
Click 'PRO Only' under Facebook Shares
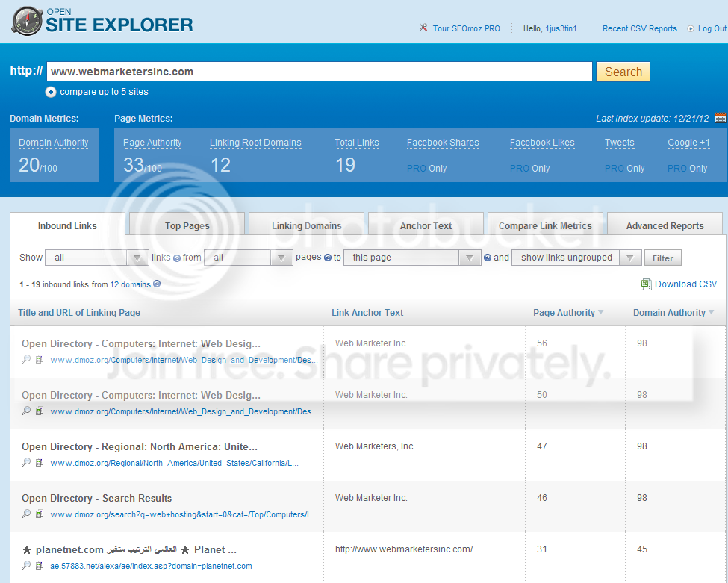point(426,169)
